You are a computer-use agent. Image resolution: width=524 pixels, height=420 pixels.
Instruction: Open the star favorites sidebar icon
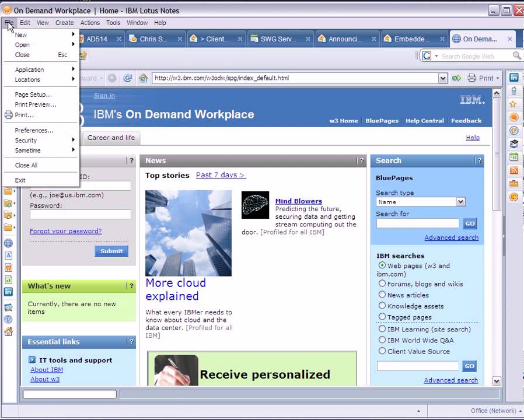pyautogui.click(x=513, y=104)
